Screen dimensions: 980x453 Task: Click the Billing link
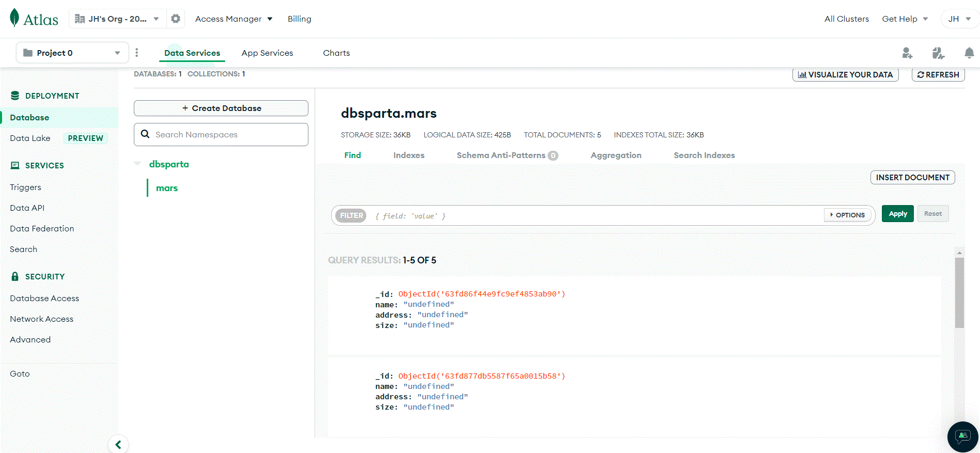(300, 19)
